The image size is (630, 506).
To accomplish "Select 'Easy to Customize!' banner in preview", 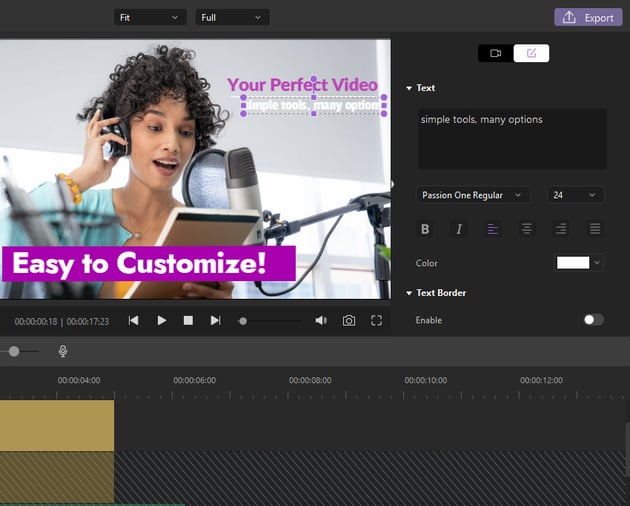I will coord(149,263).
